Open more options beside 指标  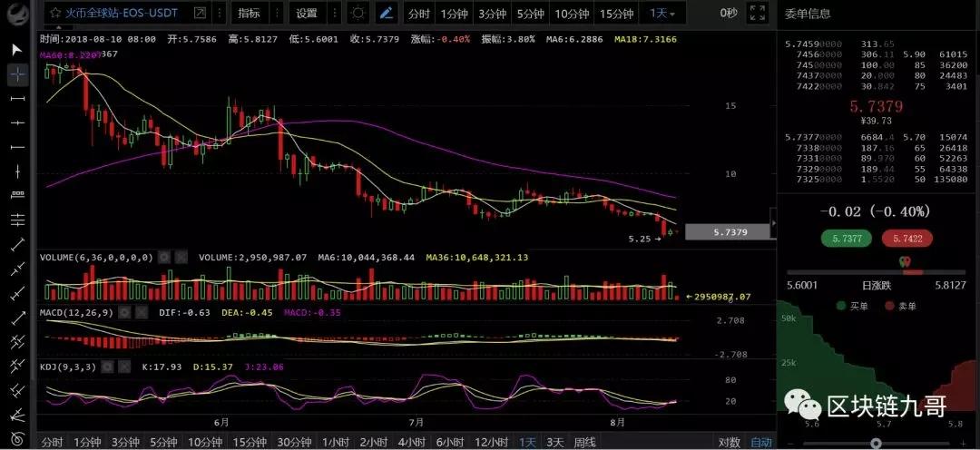(277, 13)
